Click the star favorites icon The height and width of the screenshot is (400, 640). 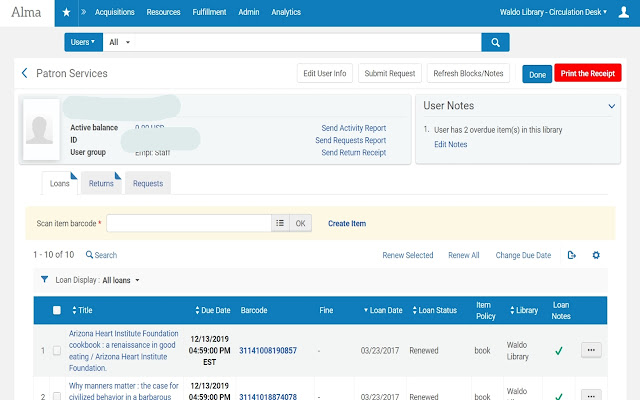pos(66,13)
